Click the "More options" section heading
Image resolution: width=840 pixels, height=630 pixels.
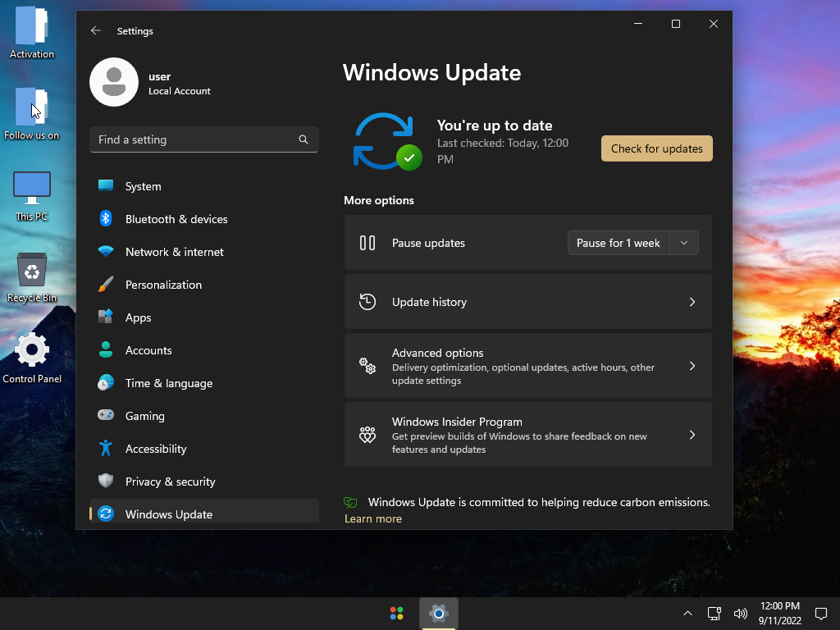379,200
